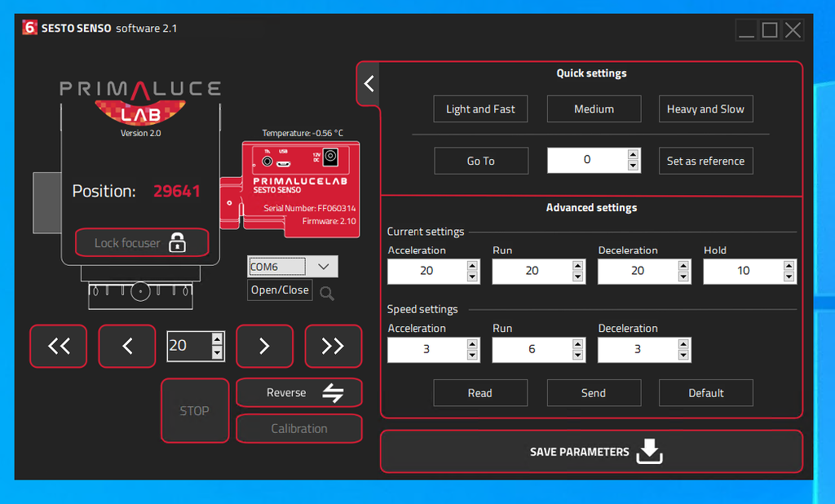Image resolution: width=835 pixels, height=504 pixels.
Task: Click the Read settings button
Action: (480, 393)
